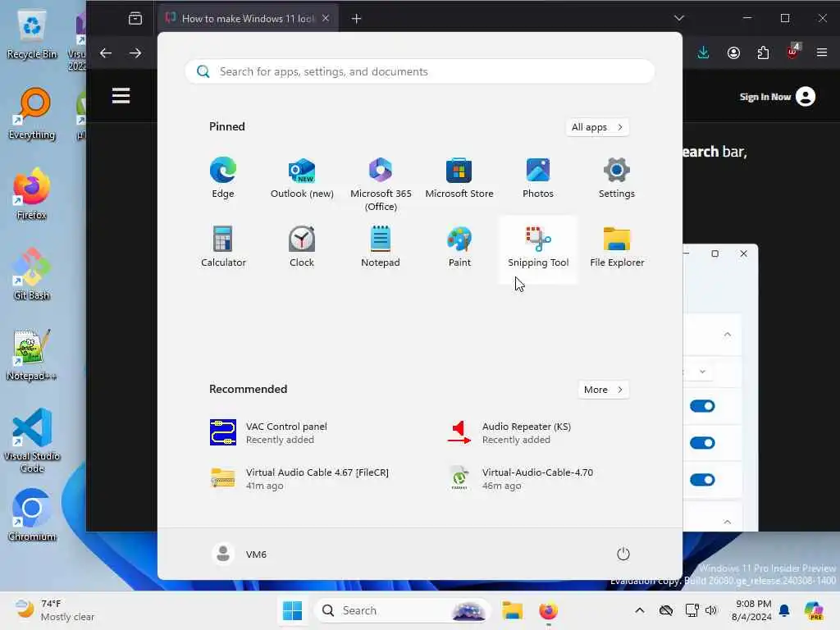Open File Explorer from the taskbar
Viewport: 840px width, 630px height.
tap(512, 610)
